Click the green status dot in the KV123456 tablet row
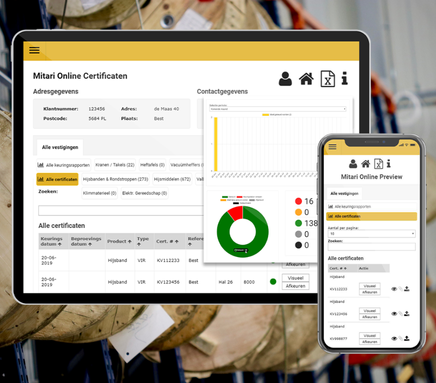Screen dimensions: 436x383 pos(273,282)
